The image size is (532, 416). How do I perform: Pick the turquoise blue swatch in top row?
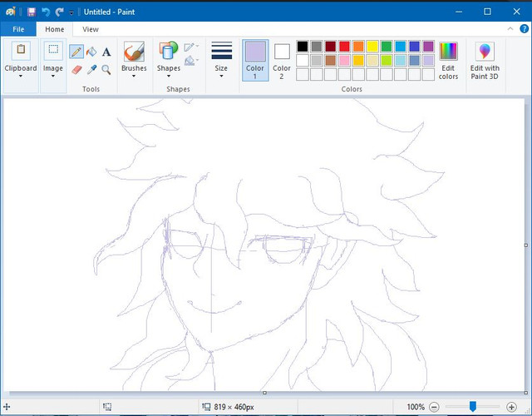401,47
